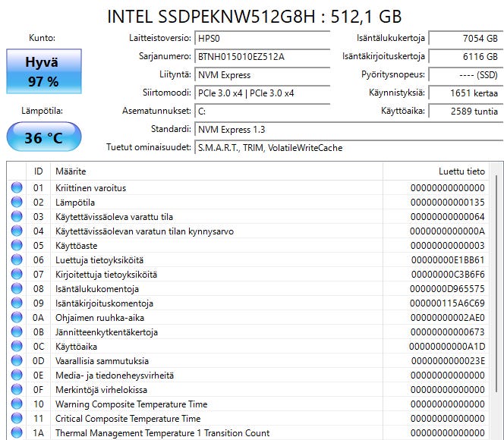504x440 pixels.
Task: Click the status orb for Kriittinen varoitus
Action: point(17,187)
